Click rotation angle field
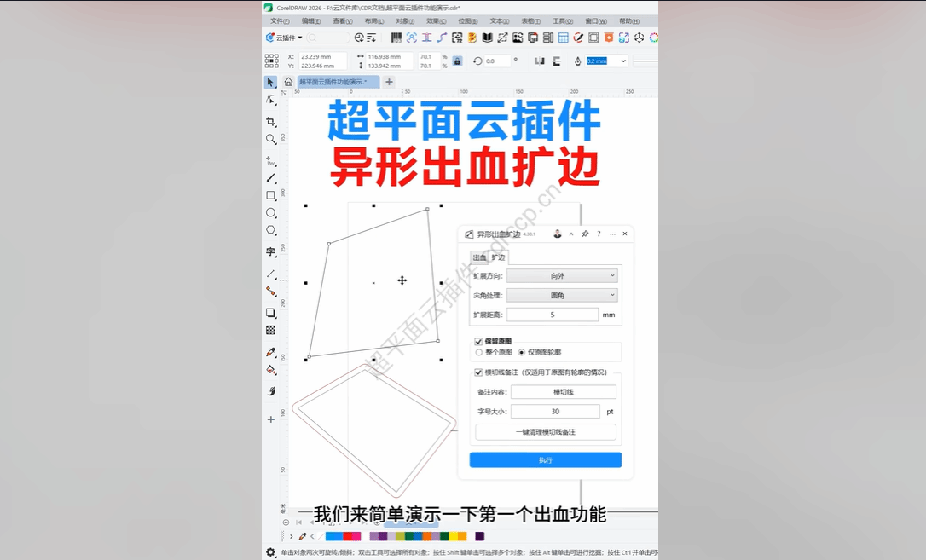This screenshot has width=926, height=560. [496, 61]
